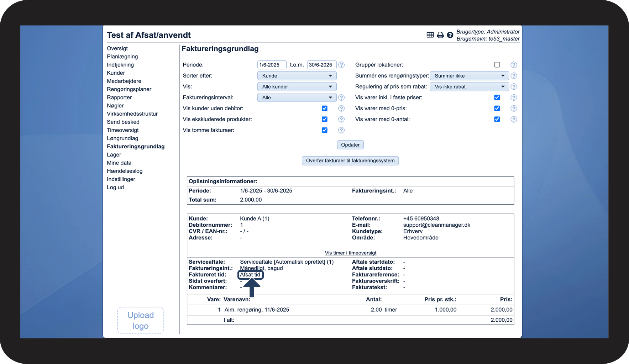Uncheck Vis kunder uden debitor
The image size is (629, 364).
pos(324,108)
